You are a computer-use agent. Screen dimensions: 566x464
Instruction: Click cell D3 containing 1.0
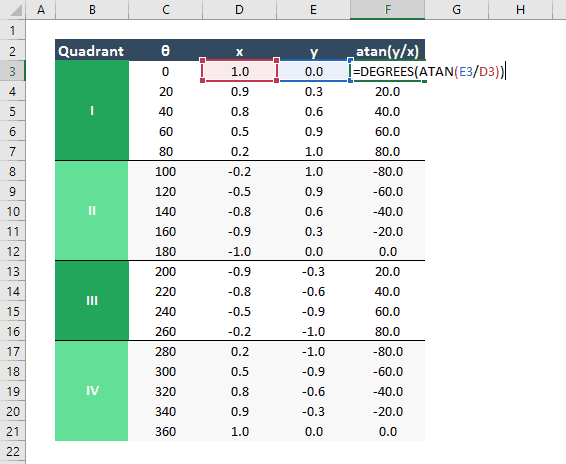coord(240,71)
